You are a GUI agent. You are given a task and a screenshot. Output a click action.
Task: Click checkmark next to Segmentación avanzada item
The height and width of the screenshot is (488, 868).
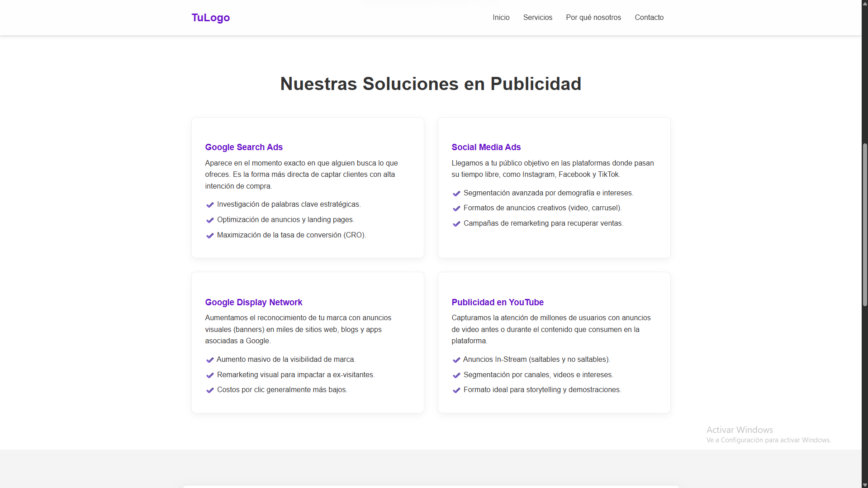tap(456, 194)
